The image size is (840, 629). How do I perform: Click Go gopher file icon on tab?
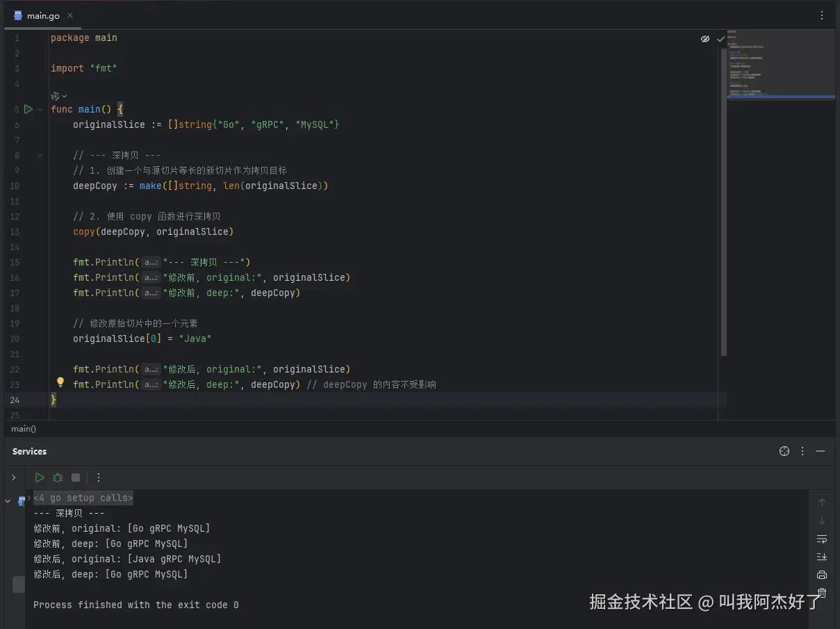tap(18, 15)
